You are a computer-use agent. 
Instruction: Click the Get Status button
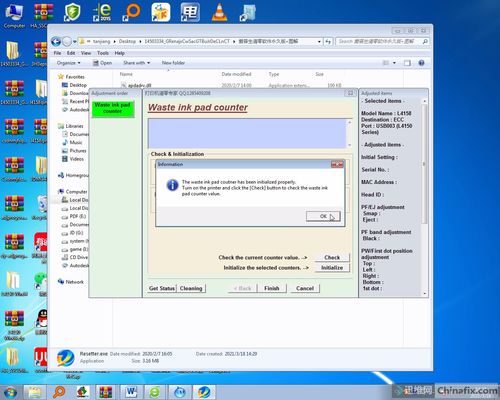pos(162,288)
